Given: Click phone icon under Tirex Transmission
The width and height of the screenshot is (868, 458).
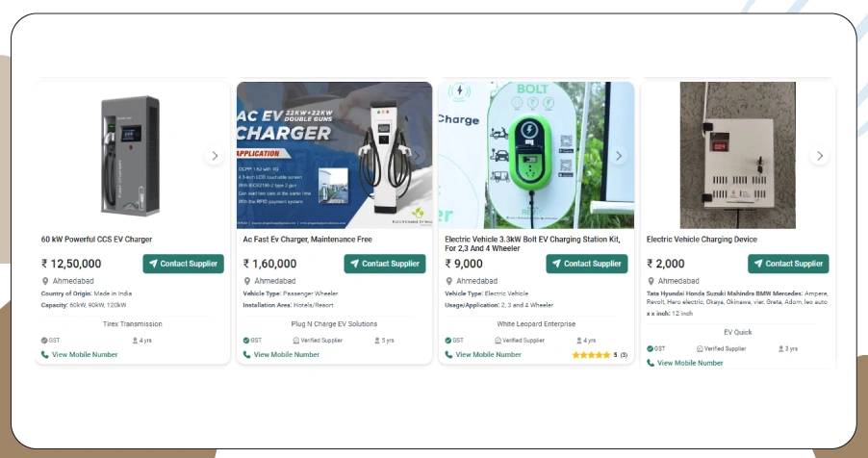Looking at the screenshot, I should coord(45,354).
